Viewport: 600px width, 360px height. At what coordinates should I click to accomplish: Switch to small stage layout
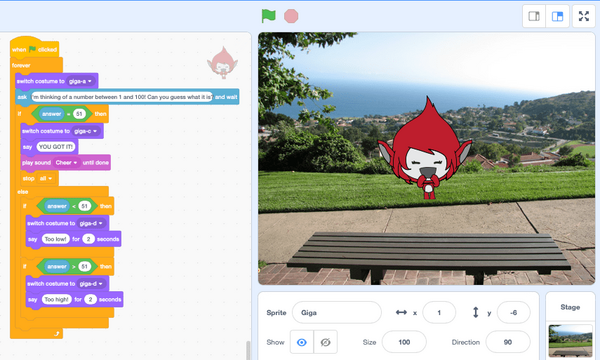click(x=534, y=16)
